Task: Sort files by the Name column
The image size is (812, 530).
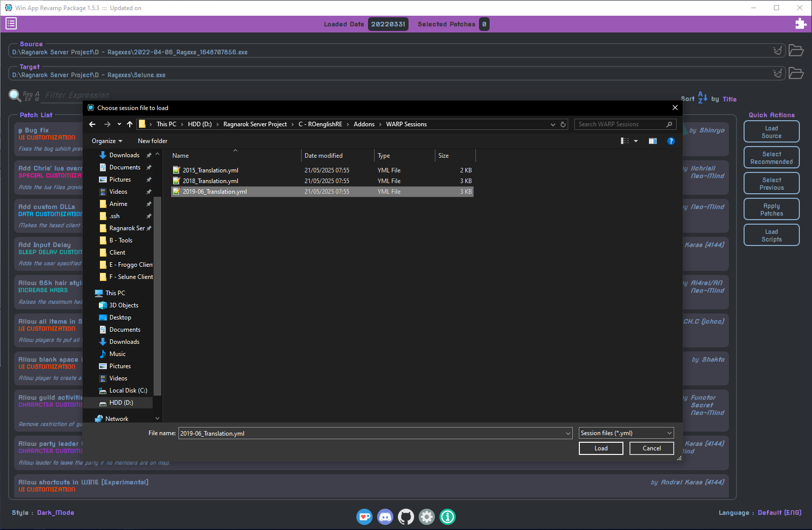Action: 236,156
